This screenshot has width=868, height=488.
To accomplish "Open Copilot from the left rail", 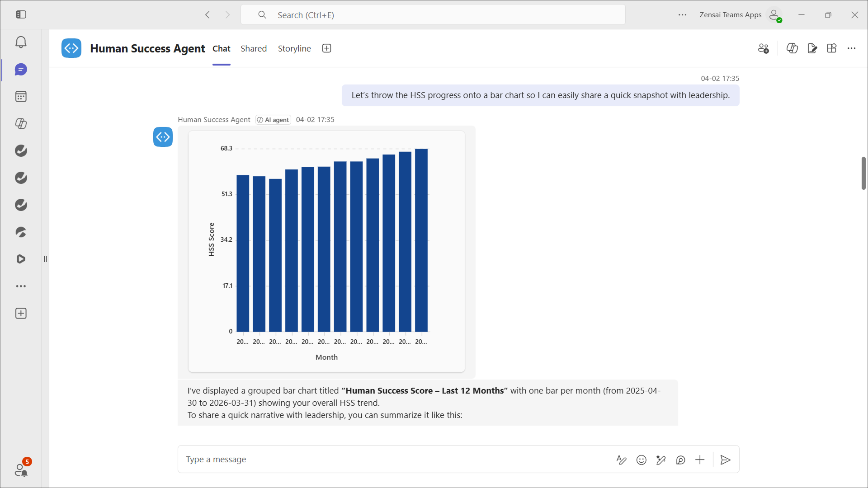I will point(21,123).
